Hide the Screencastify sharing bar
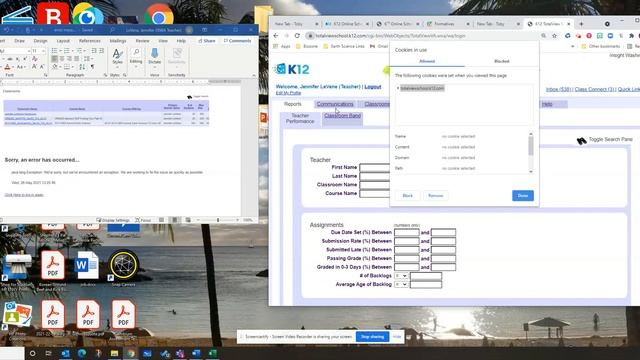This screenshot has width=640, height=360. (x=397, y=337)
